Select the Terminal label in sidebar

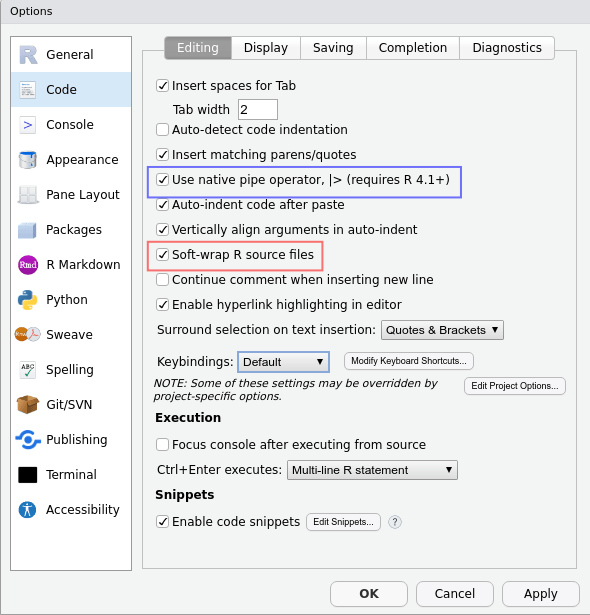71,475
